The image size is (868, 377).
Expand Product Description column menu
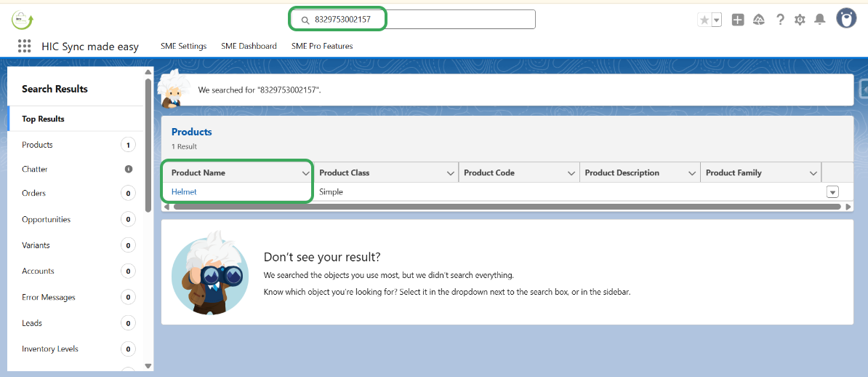coord(692,173)
